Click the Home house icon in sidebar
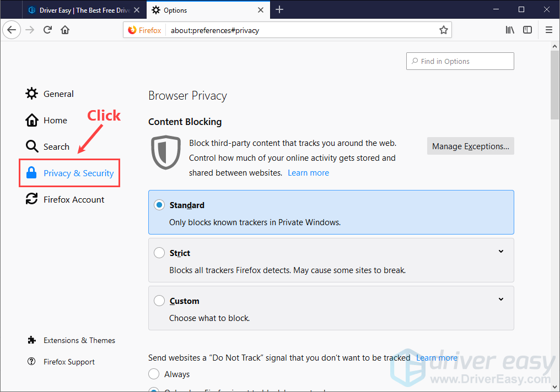The width and height of the screenshot is (560, 392). 31,120
